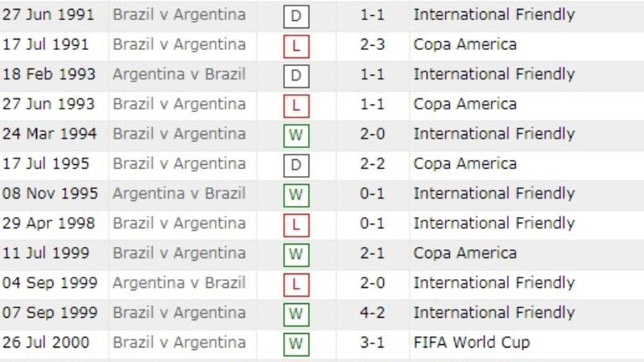Viewport: 644px width, 362px height.
Task: Click the L result badge for 04 Sep 1999
Action: pyautogui.click(x=296, y=284)
